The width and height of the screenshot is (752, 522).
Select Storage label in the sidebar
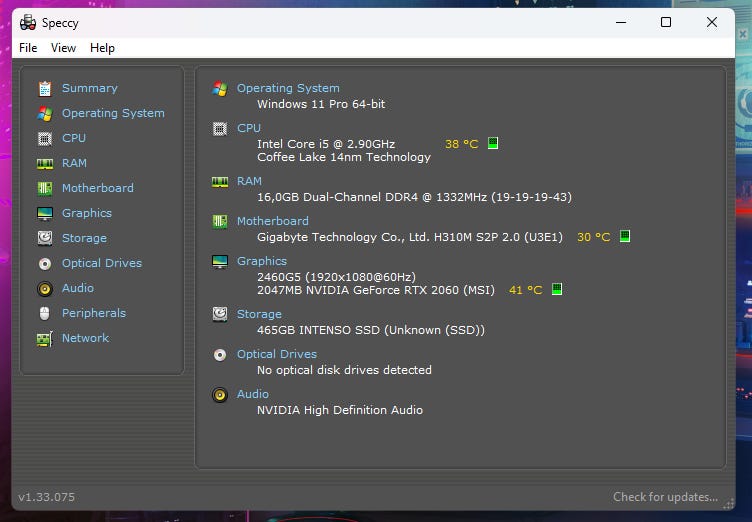point(84,238)
